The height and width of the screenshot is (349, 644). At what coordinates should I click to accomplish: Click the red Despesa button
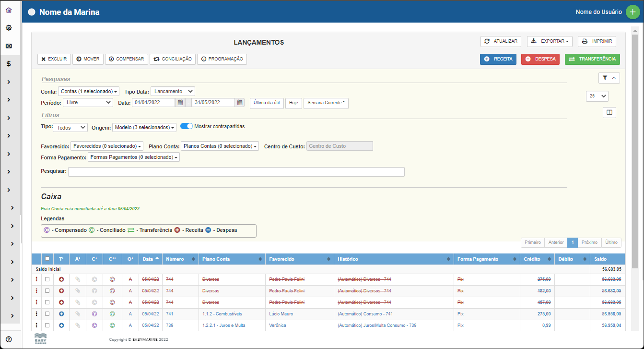pyautogui.click(x=540, y=59)
